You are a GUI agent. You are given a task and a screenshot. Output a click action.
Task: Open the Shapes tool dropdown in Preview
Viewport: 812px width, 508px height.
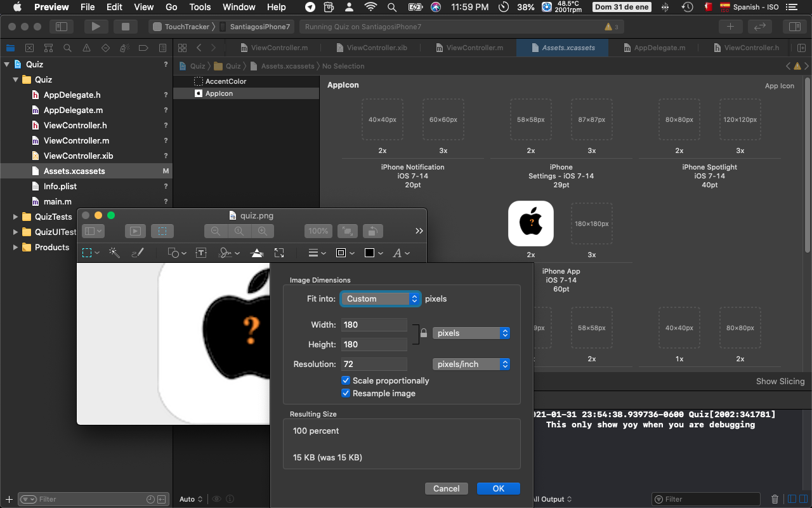pyautogui.click(x=177, y=253)
